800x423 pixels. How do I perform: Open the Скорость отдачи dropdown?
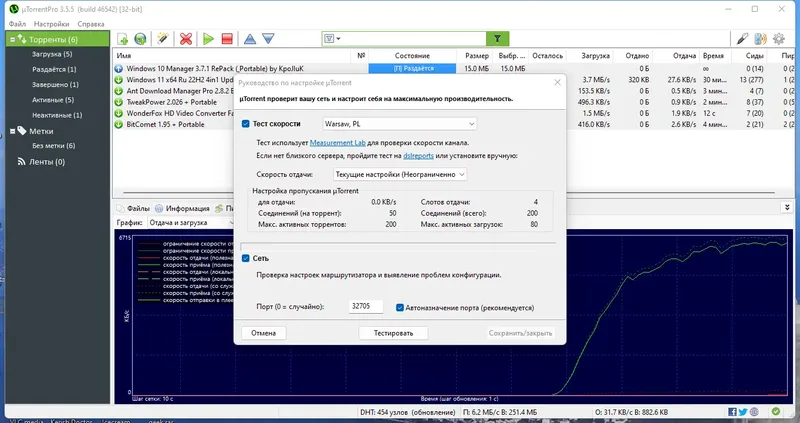pyautogui.click(x=399, y=175)
